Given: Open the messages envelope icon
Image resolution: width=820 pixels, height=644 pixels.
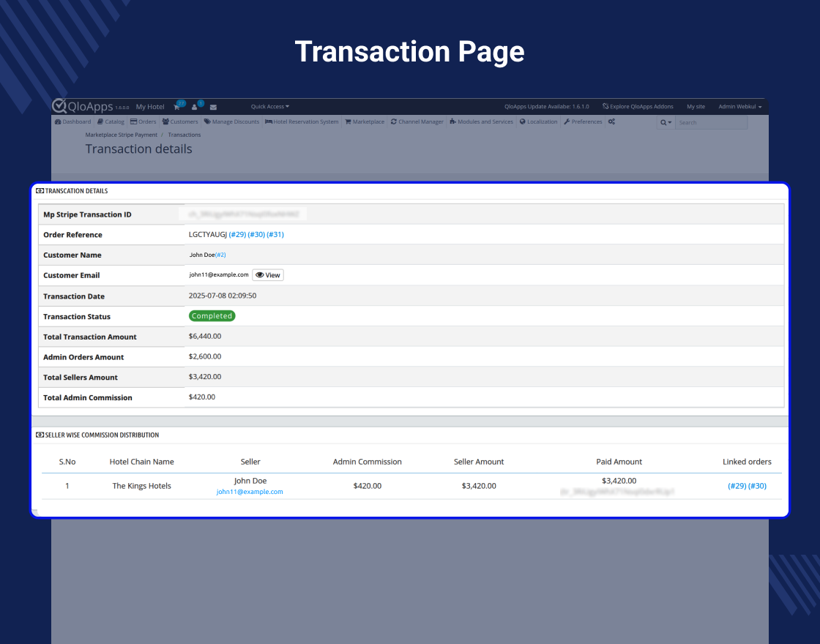Looking at the screenshot, I should pos(213,107).
